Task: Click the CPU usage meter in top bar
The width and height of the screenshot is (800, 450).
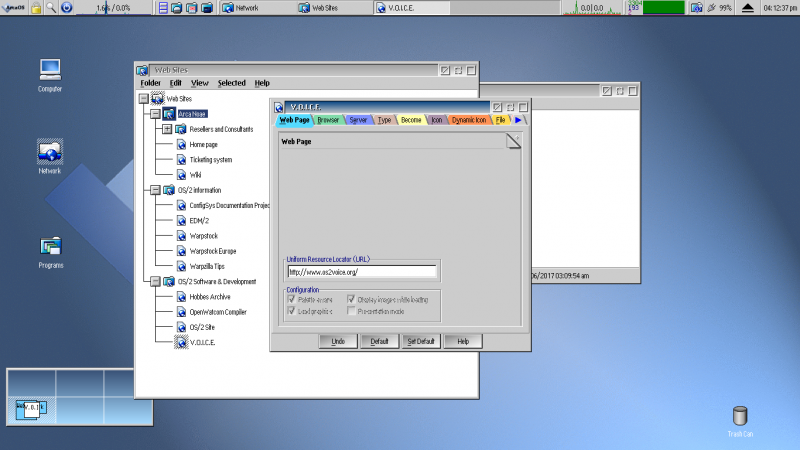Action: coord(113,8)
